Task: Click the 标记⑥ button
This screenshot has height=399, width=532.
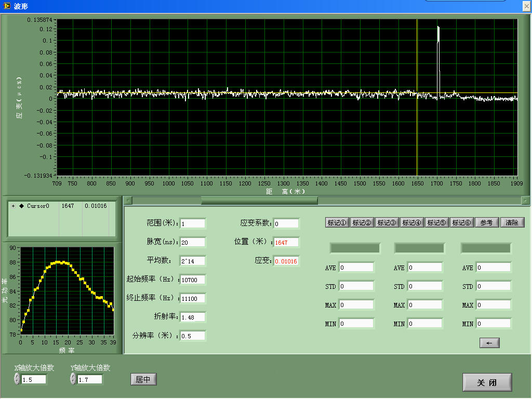Action: (x=462, y=222)
